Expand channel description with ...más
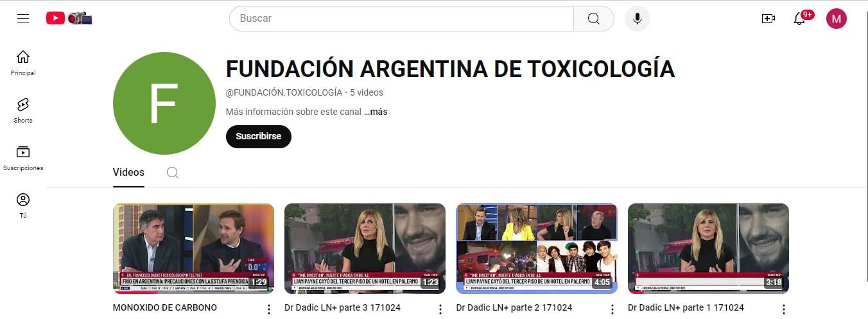 376,112
